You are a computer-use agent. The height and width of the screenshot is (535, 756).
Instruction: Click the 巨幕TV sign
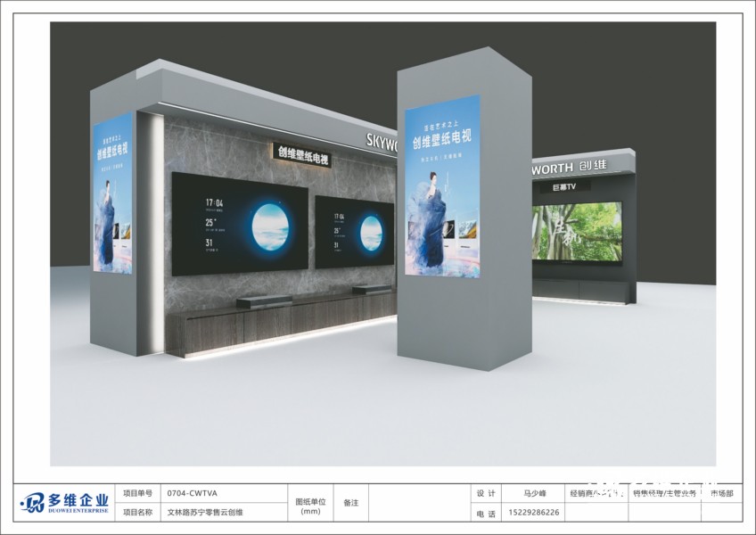coord(564,186)
